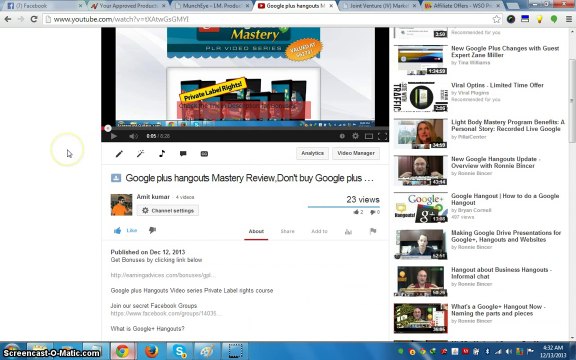Select the About tab
This screenshot has width=576, height=360.
coord(256,231)
